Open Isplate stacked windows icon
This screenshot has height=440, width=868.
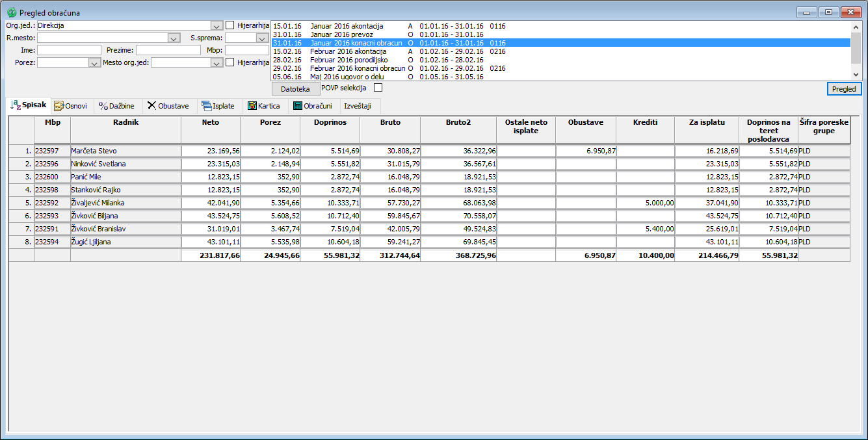206,106
